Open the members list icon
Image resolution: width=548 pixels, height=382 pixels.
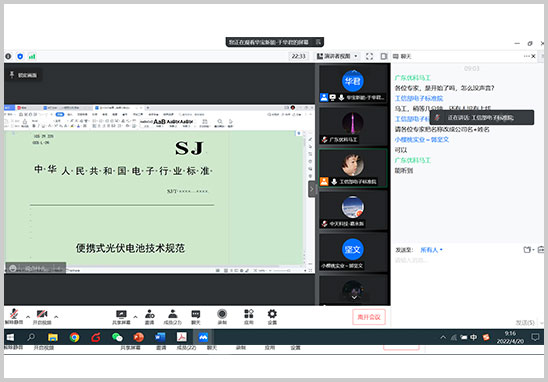[x=173, y=317]
